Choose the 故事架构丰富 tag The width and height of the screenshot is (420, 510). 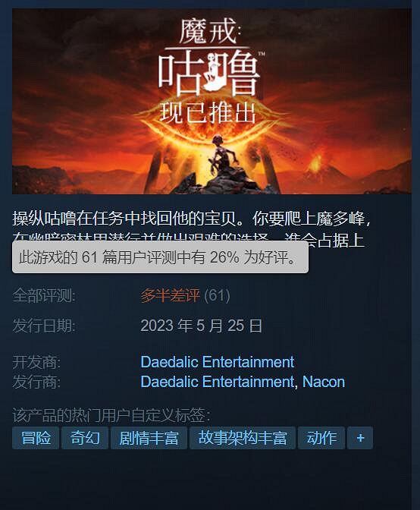tap(243, 438)
